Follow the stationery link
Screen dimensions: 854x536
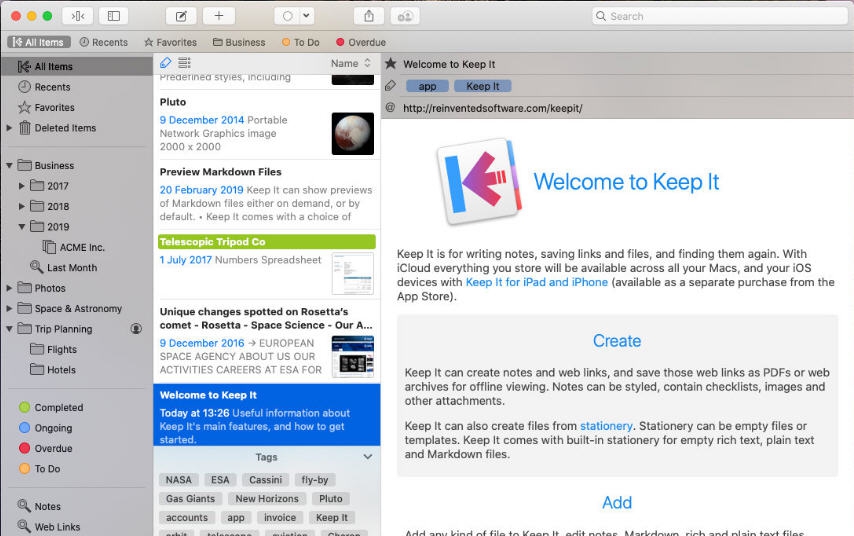pyautogui.click(x=606, y=426)
